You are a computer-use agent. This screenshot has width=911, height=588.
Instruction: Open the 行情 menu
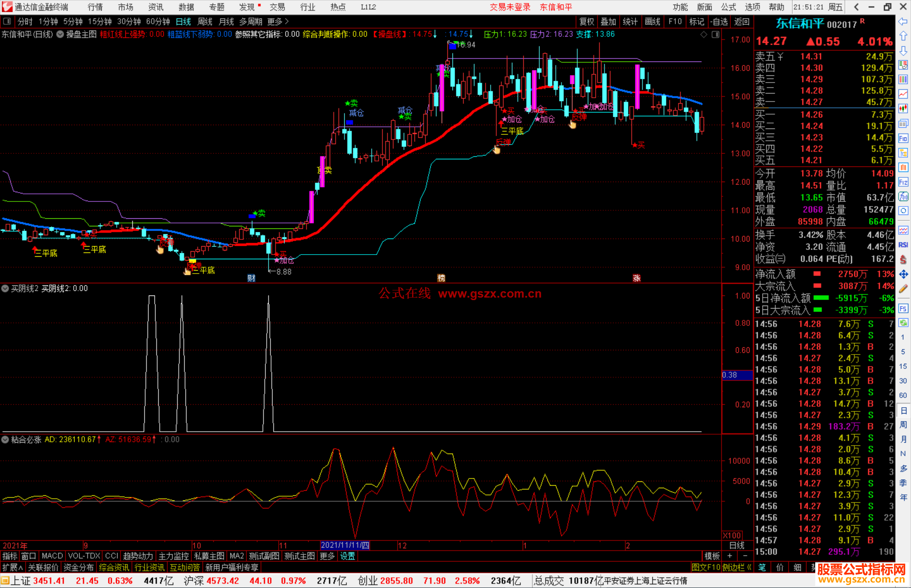[95, 7]
